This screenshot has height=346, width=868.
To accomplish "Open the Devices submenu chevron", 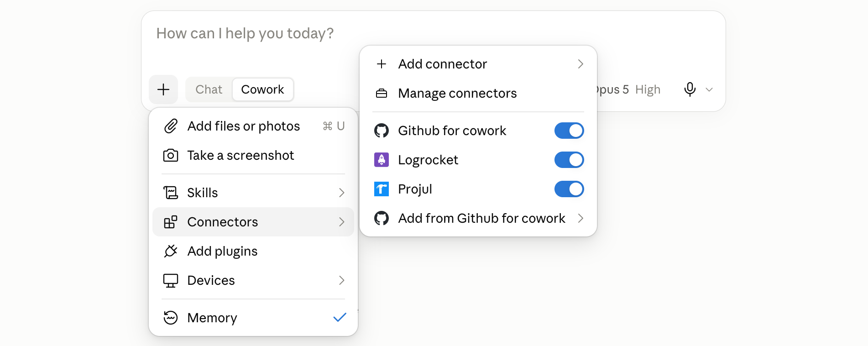I will (342, 280).
